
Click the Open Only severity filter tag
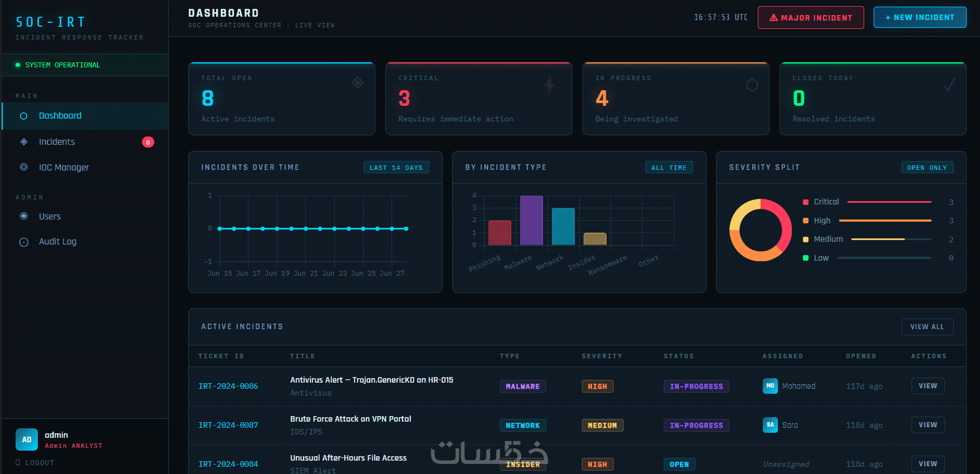tap(927, 168)
